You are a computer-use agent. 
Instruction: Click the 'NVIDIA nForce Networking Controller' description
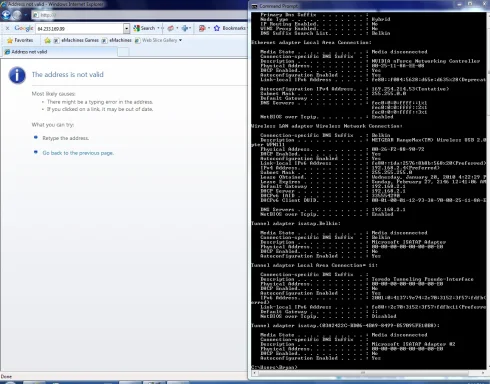426,61
